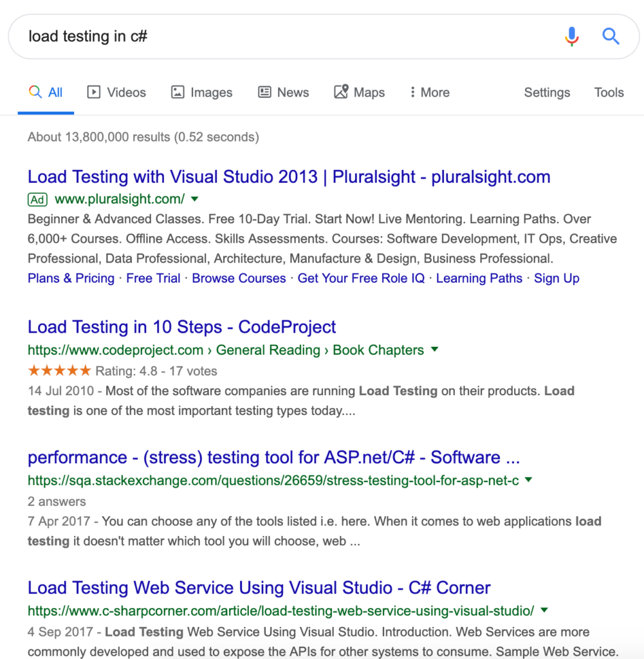Click the codeproject.com green URL breadcrumb
The width and height of the screenshot is (644, 659).
[226, 350]
